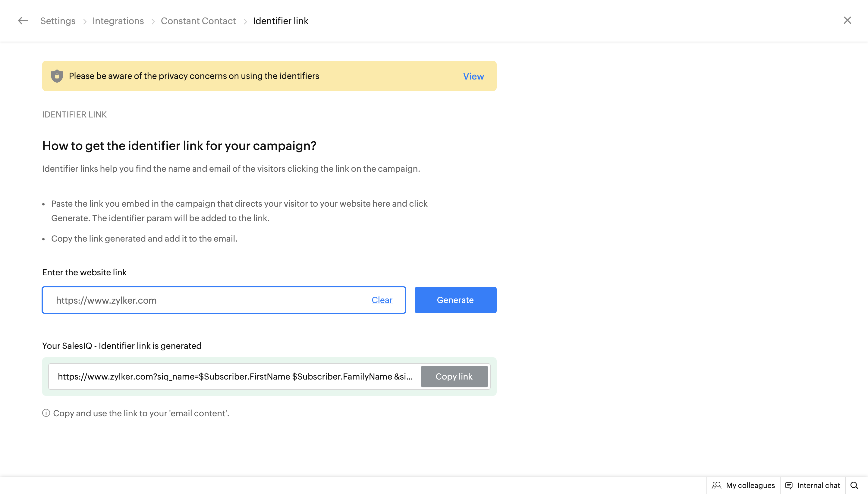
Task: View the privacy concerns details
Action: (473, 76)
